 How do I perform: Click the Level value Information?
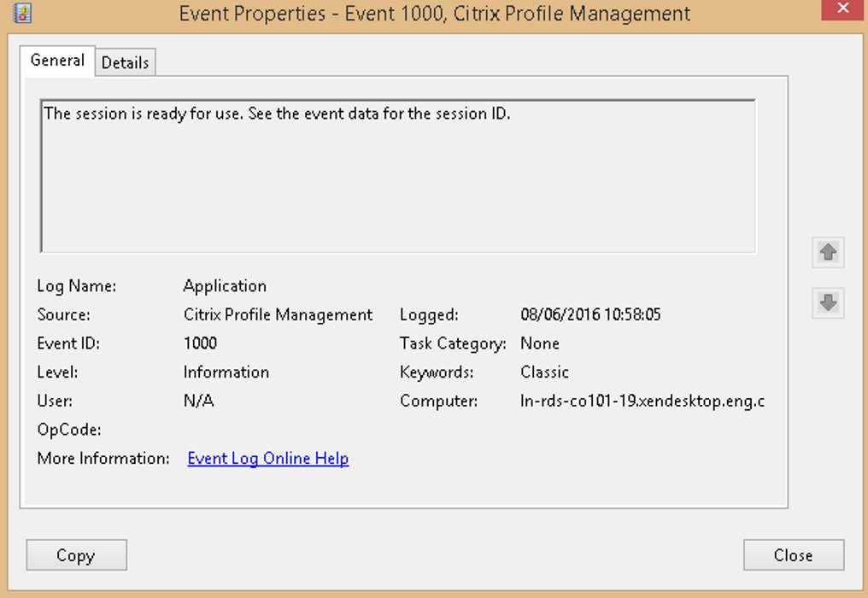(226, 372)
